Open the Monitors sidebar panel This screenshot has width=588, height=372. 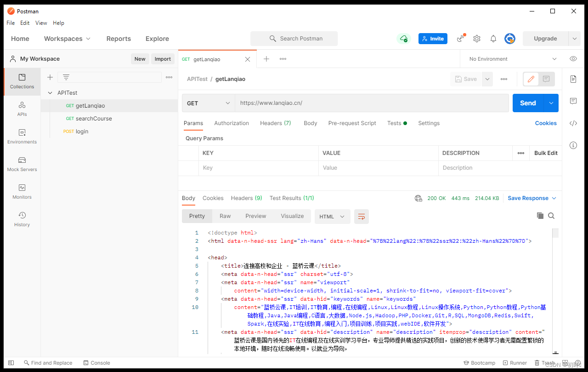click(x=22, y=192)
